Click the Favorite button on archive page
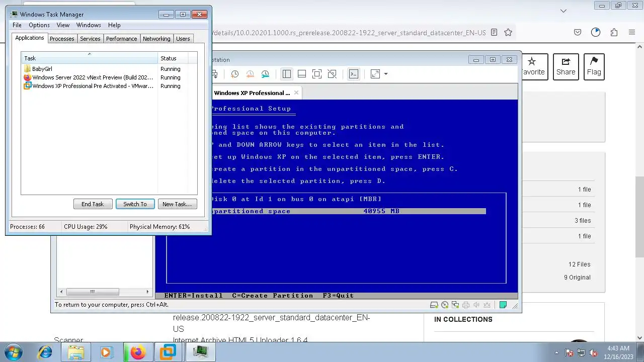The height and width of the screenshot is (362, 644). click(x=534, y=66)
